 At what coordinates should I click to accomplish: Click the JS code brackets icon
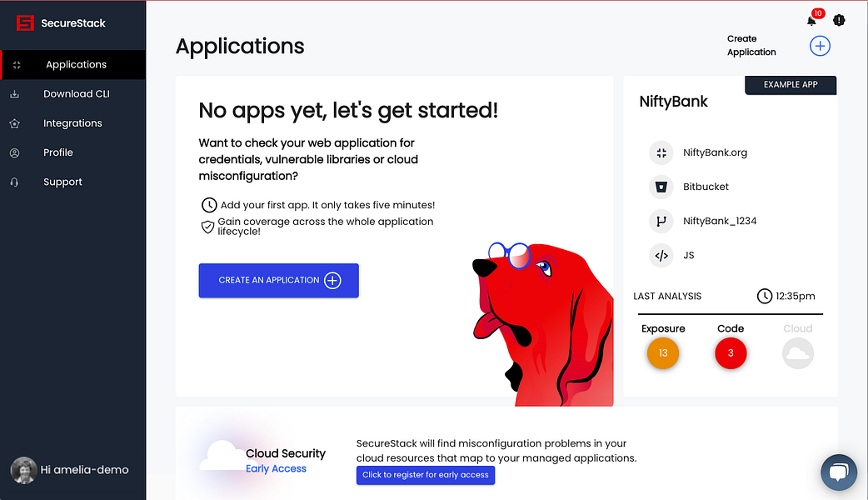(661, 256)
